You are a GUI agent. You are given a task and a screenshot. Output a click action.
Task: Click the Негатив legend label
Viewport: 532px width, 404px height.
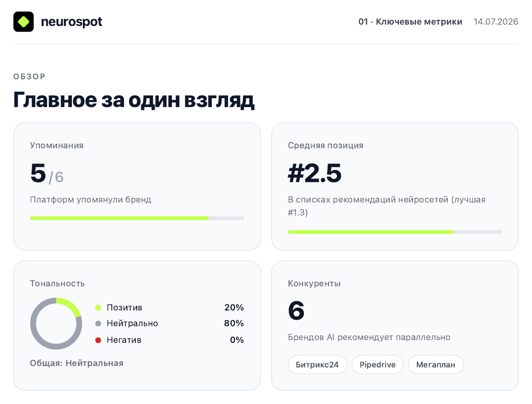coord(124,340)
